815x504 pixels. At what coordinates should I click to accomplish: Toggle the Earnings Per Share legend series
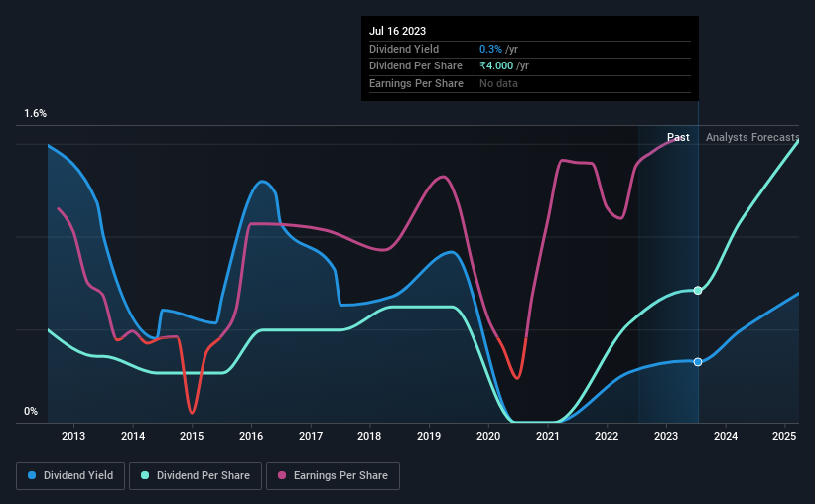[333, 476]
